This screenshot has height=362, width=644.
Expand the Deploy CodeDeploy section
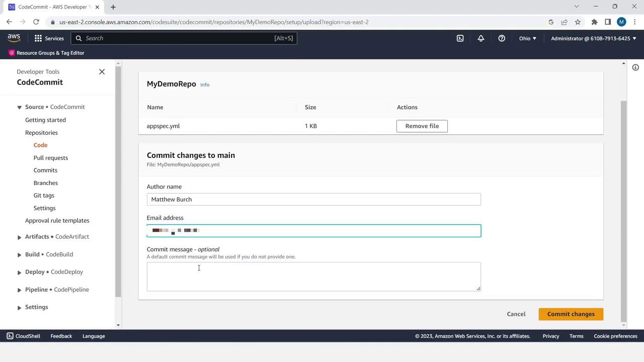19,272
